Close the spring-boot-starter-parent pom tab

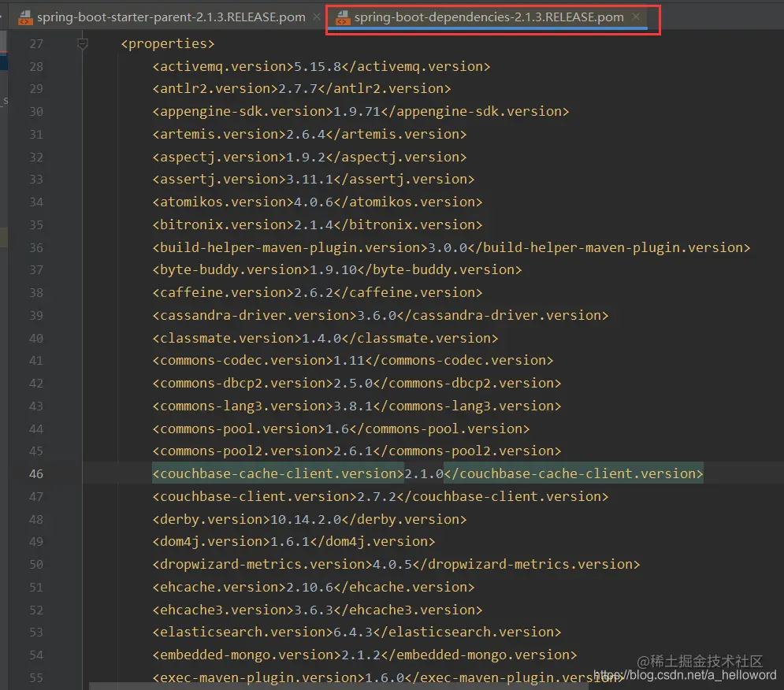317,17
